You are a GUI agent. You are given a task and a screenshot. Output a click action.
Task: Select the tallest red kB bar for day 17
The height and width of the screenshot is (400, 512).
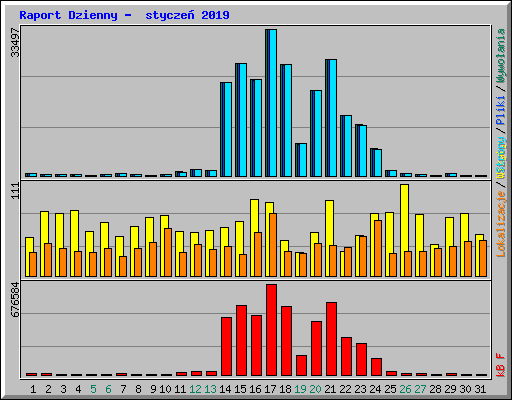[x=271, y=330]
